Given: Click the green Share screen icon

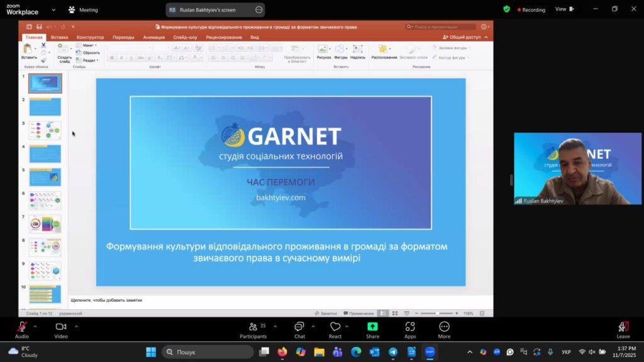Looking at the screenshot, I should (x=372, y=327).
